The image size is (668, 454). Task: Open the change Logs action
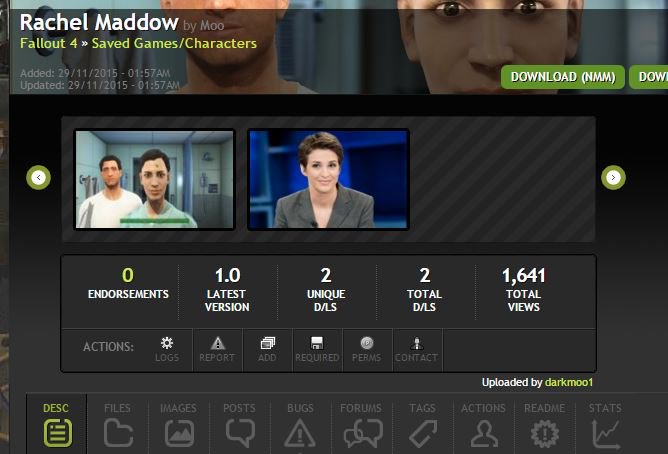[x=167, y=350]
